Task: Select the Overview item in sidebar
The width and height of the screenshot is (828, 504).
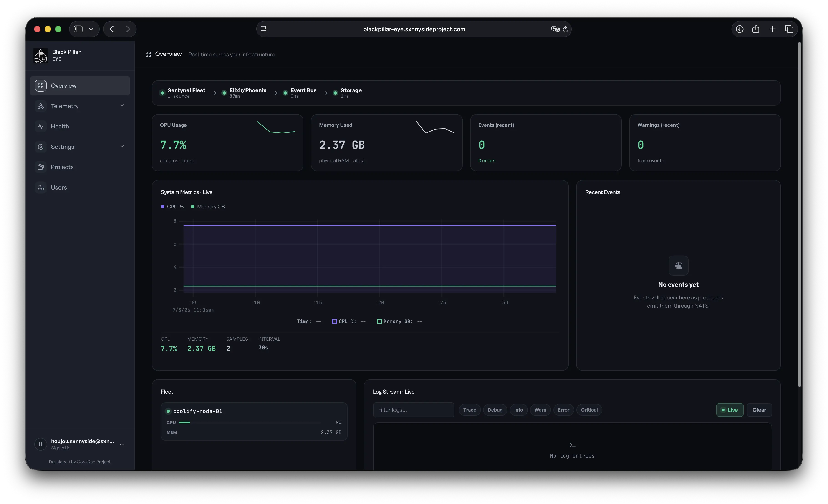Action: click(80, 86)
